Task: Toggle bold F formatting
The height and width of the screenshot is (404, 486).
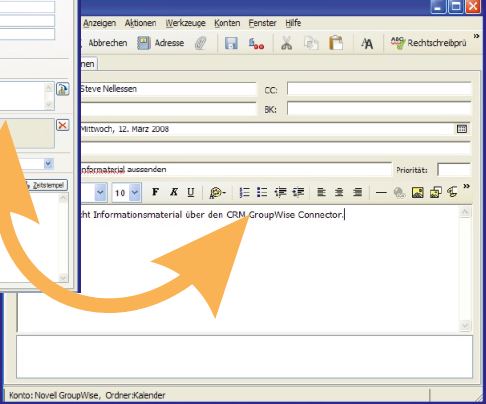Action: pos(155,192)
